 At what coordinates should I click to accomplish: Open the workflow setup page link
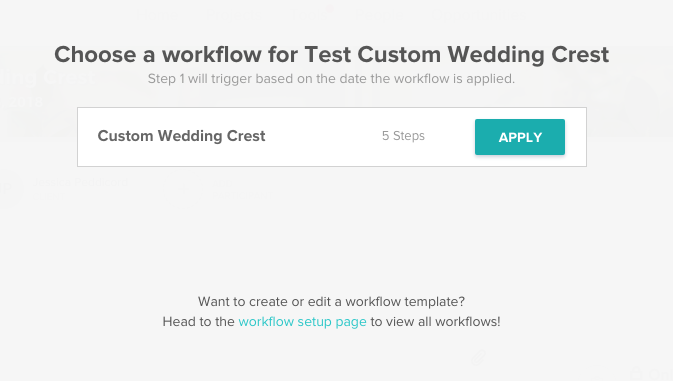click(x=302, y=322)
